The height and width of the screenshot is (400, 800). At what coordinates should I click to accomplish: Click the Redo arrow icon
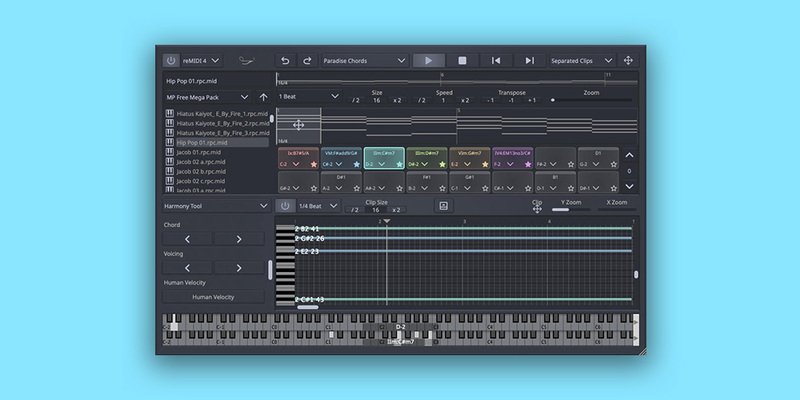307,61
